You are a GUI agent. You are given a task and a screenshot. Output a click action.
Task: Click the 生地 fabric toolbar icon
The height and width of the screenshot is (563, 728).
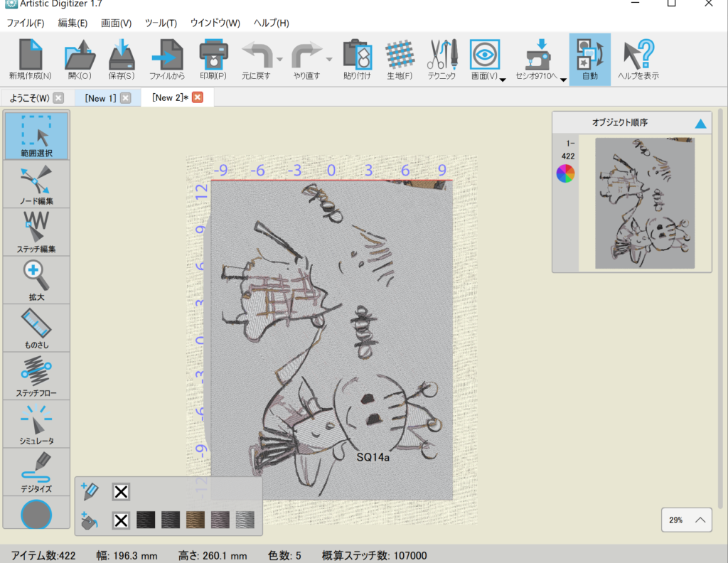[x=400, y=59]
